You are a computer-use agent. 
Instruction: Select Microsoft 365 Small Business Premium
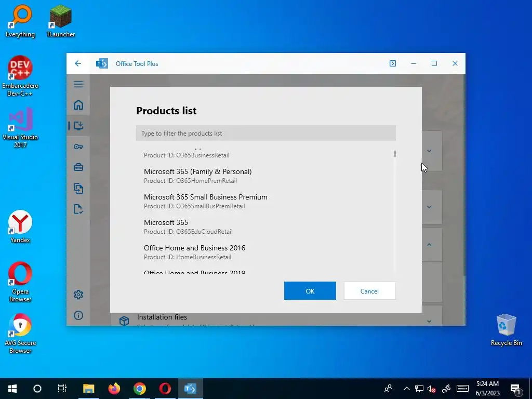265,201
